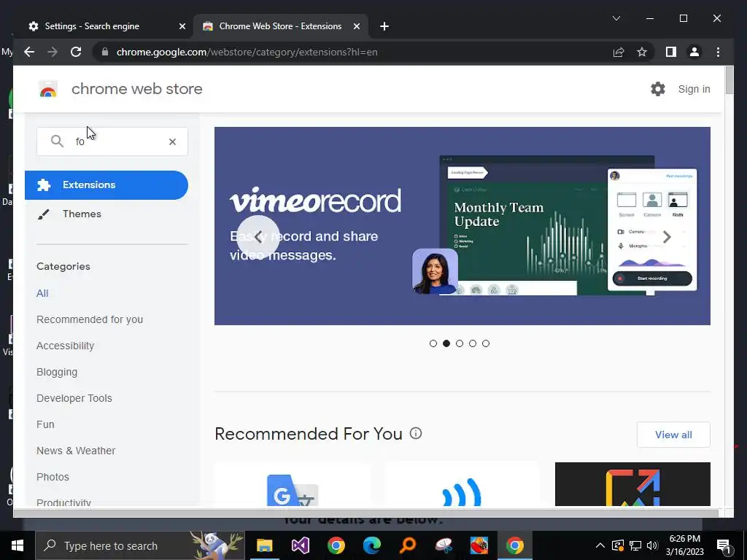Clear the search box with the X

click(172, 141)
